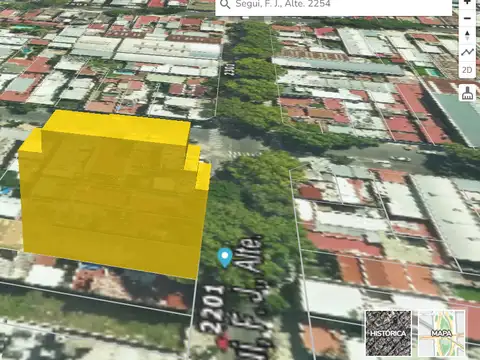The width and height of the screenshot is (480, 360).
Task: Select the MAPA basemap thumbnail
Action: pyautogui.click(x=441, y=333)
